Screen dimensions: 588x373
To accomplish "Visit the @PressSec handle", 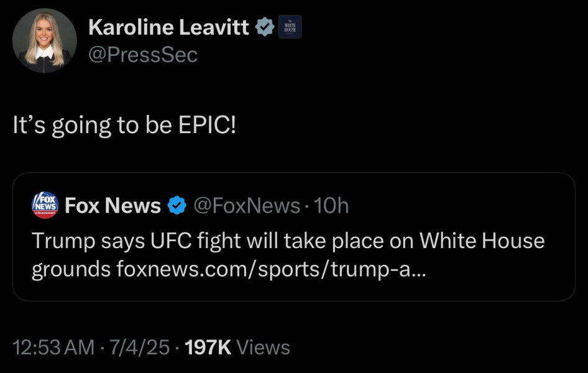I will [143, 55].
